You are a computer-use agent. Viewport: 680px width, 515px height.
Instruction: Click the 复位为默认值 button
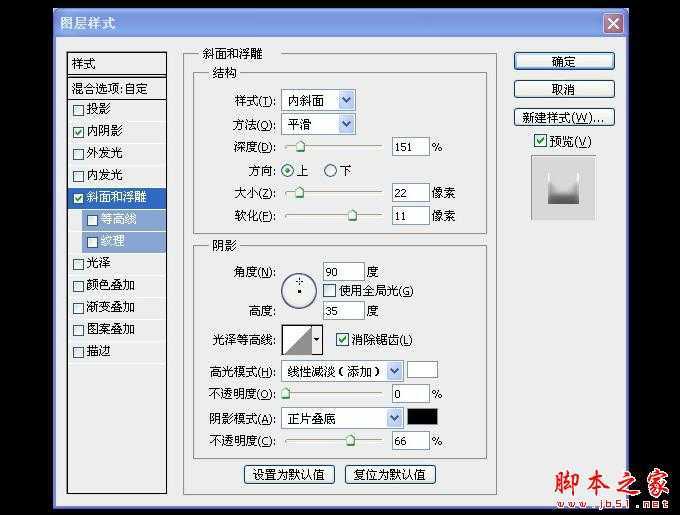pyautogui.click(x=390, y=475)
